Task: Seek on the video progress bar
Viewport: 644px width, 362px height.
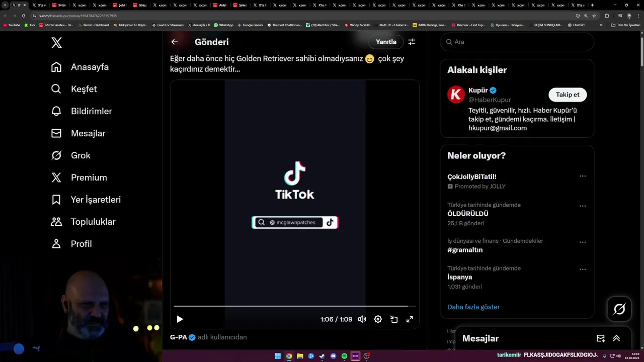Action: click(x=294, y=306)
